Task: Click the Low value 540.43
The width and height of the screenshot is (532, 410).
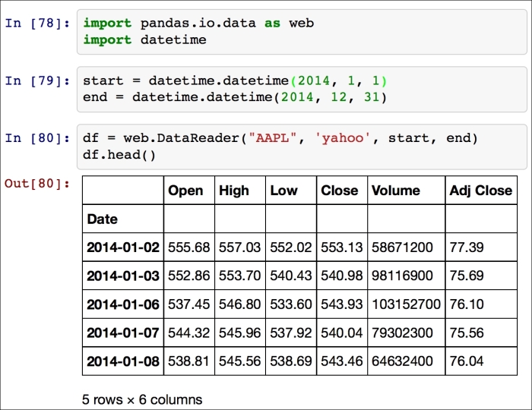Action: click(x=291, y=276)
